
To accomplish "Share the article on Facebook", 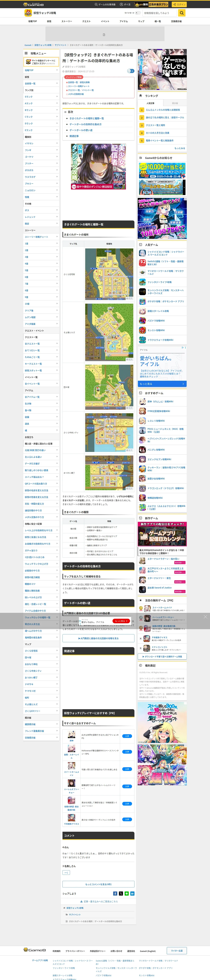I will tap(115, 894).
